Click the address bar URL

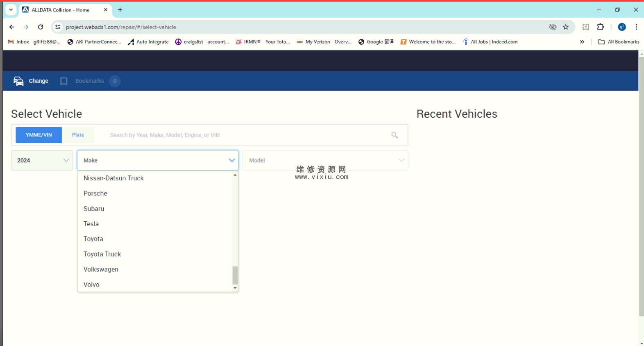tap(121, 27)
